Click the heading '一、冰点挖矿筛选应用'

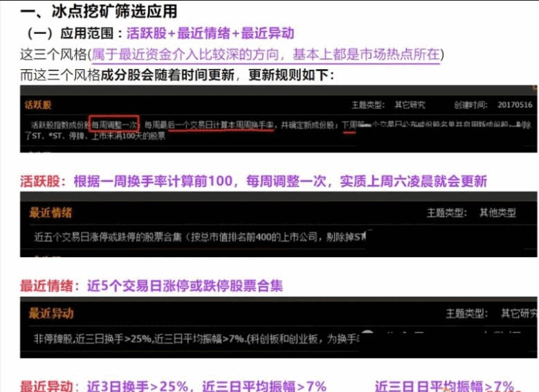[x=99, y=11]
